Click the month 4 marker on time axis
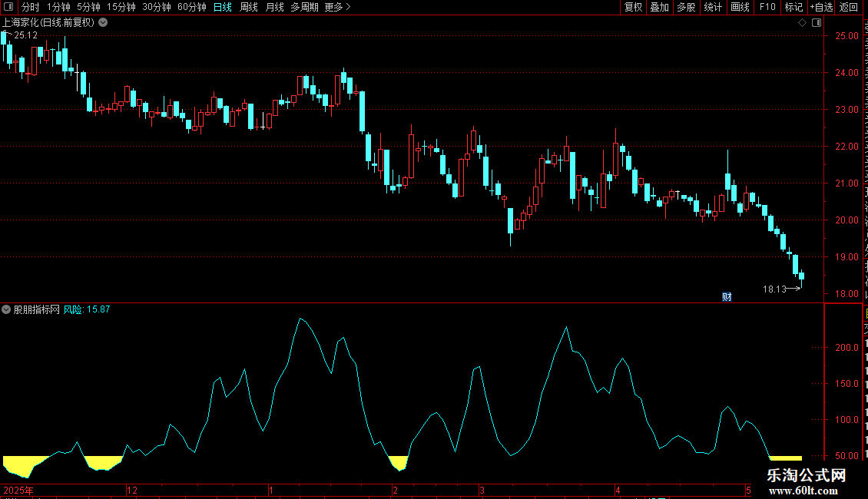The image size is (868, 499). click(x=618, y=490)
